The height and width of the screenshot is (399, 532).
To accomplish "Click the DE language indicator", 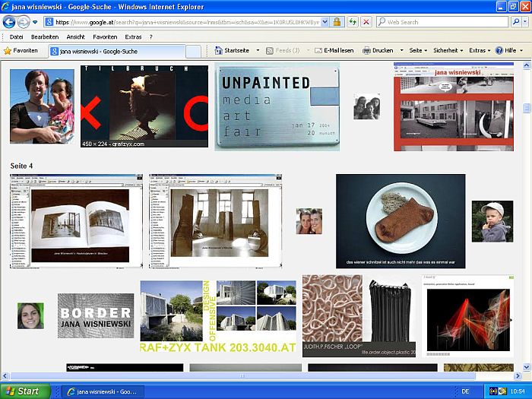I will tap(465, 391).
